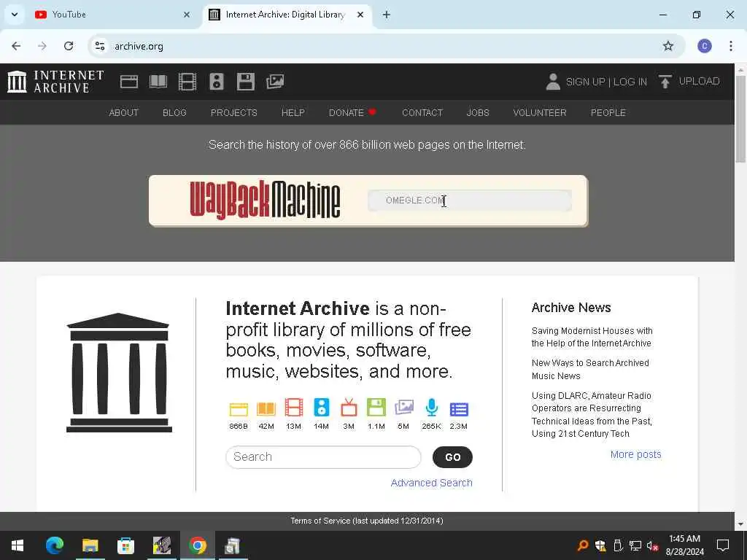Click the muted volume icon in system tray
747x560 pixels.
pos(652,545)
